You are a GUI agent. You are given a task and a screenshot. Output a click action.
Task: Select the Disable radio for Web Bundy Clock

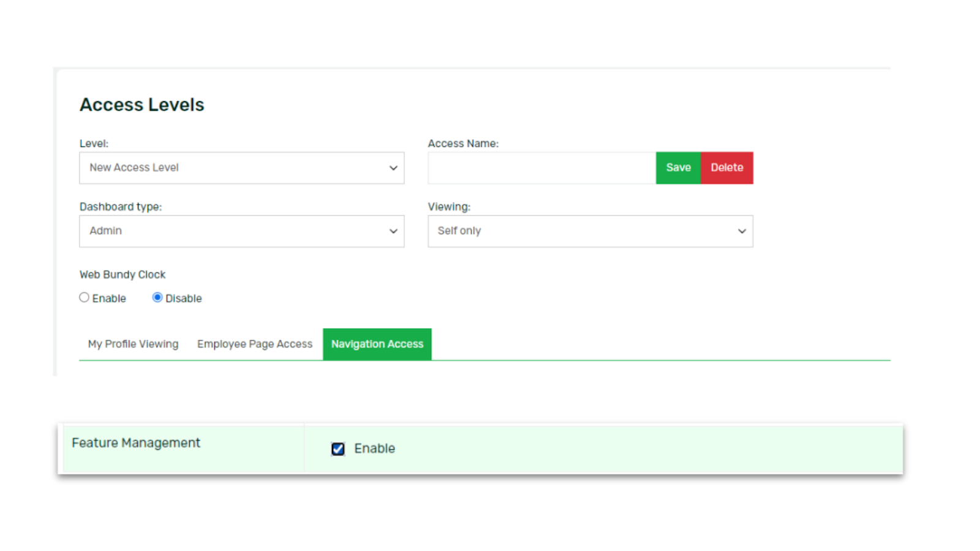tap(157, 298)
